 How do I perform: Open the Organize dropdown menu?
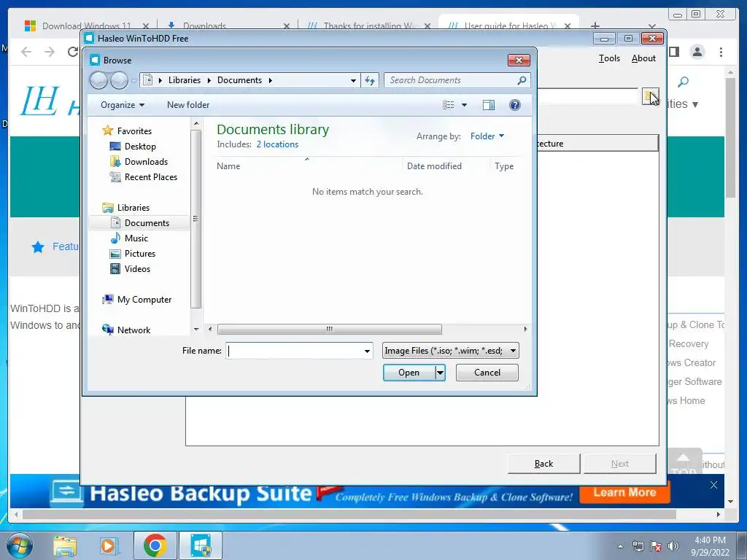[x=123, y=105]
